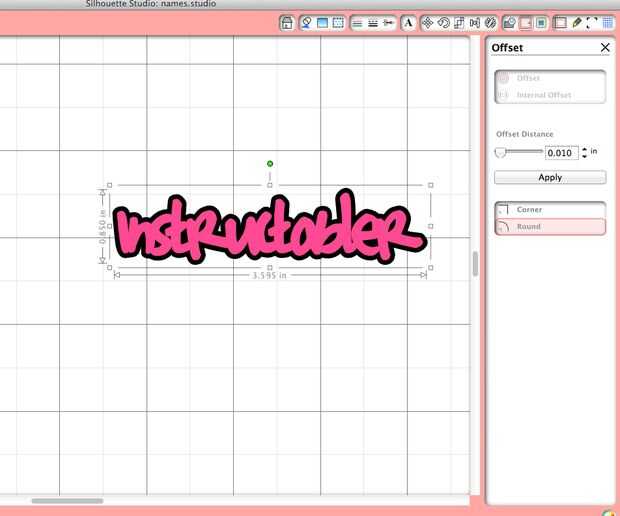Open the fill gradient window icon
620x516 pixels.
click(322, 23)
